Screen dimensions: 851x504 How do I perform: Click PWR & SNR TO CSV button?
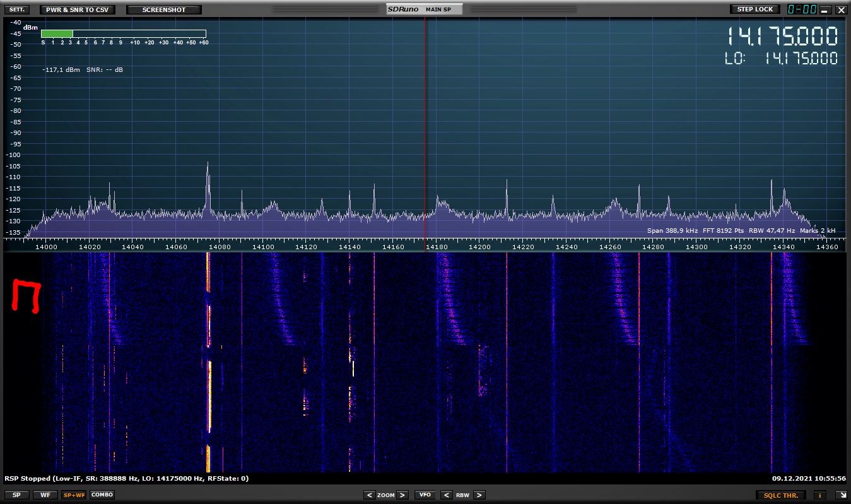77,9
